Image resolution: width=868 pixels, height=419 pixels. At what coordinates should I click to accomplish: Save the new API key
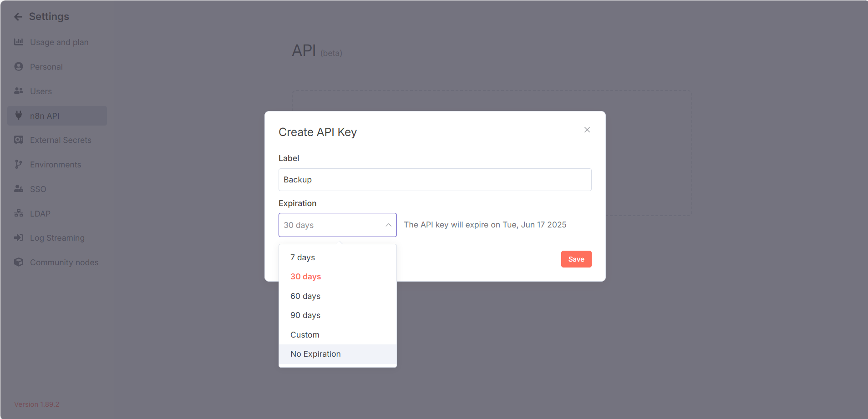click(576, 259)
